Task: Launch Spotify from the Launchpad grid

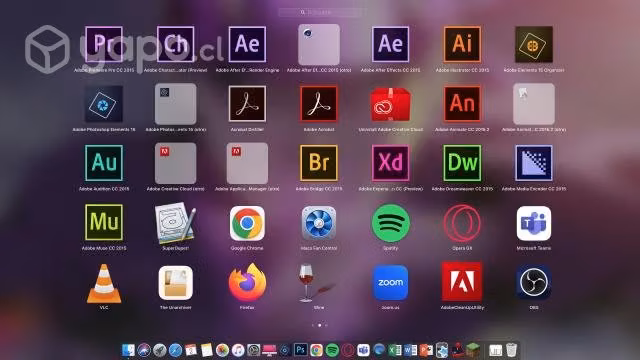Action: [x=391, y=223]
